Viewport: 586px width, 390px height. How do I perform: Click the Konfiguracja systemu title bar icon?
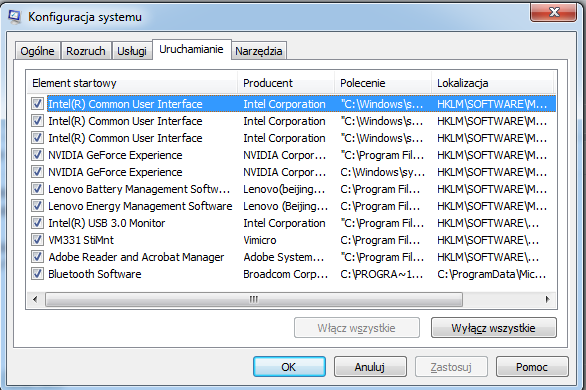click(x=14, y=17)
